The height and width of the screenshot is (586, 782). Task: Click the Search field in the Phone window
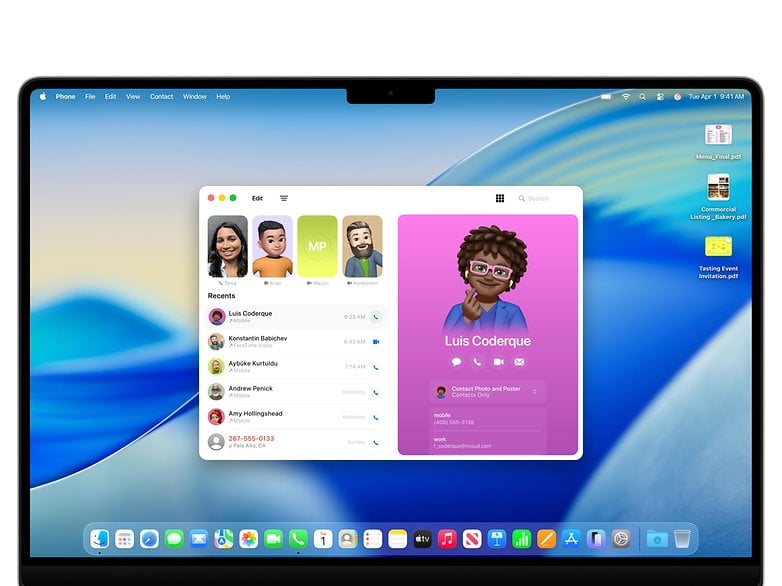[x=546, y=198]
